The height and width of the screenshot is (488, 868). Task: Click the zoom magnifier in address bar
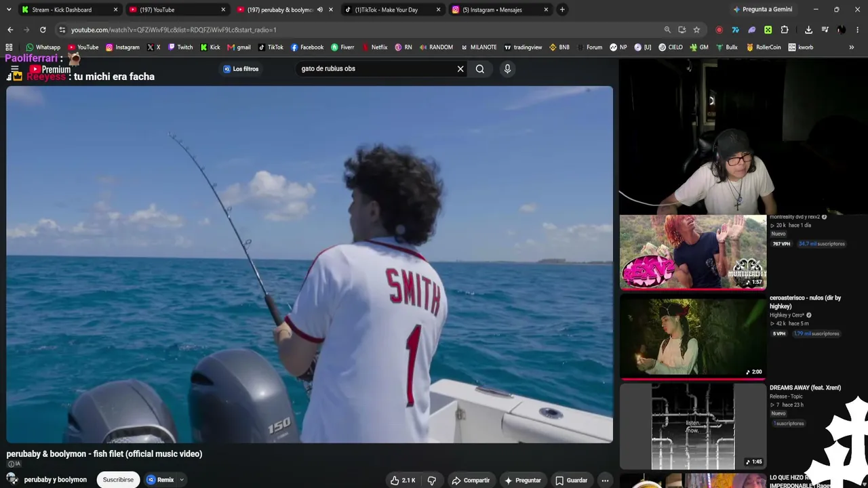point(667,30)
